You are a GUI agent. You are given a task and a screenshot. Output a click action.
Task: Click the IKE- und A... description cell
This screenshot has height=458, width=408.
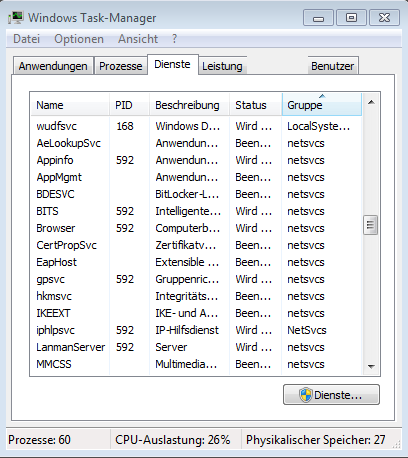[187, 313]
